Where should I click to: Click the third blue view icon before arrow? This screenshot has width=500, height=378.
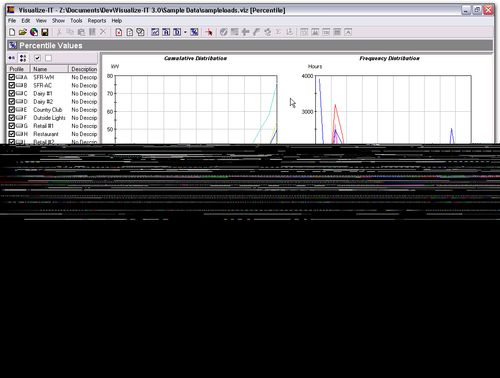coord(177,32)
